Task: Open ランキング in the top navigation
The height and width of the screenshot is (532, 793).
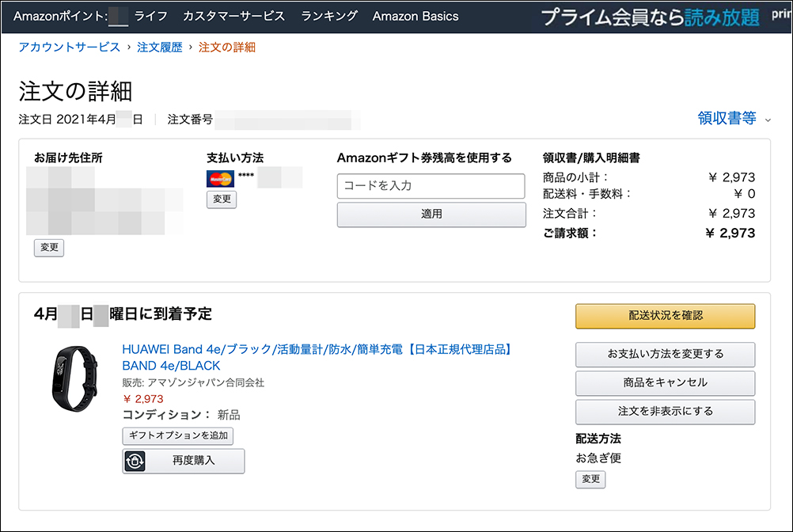Action: [329, 16]
